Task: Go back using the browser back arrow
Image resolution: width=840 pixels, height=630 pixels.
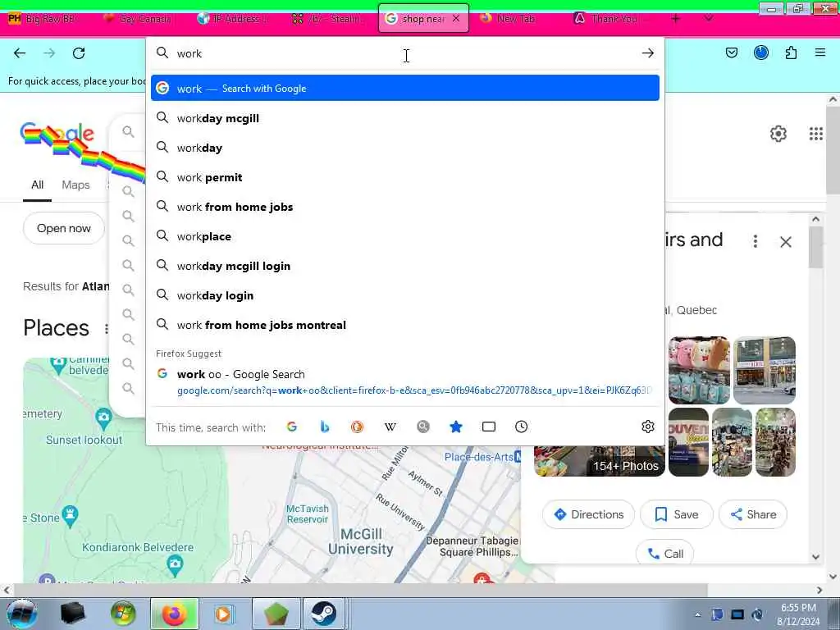Action: click(20, 53)
